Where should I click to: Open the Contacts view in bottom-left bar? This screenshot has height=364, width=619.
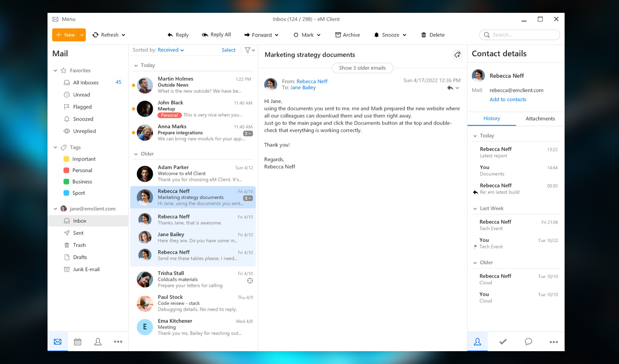click(98, 342)
